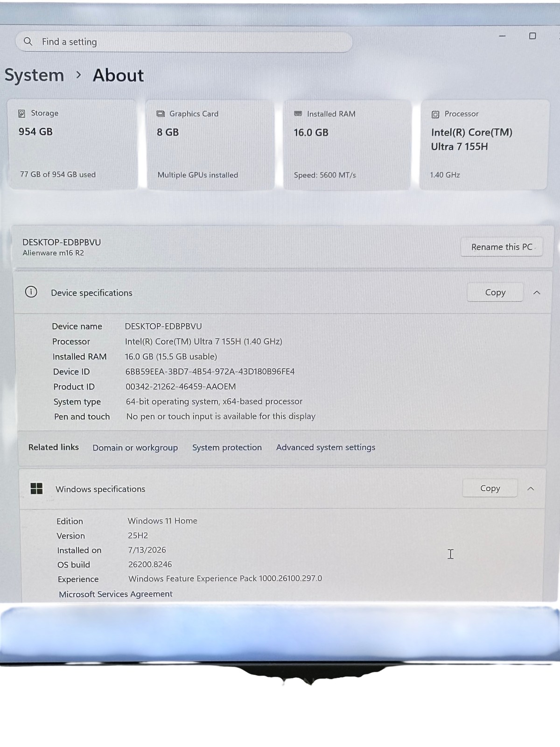Open System protection link
Viewport: 560px width, 747px height.
point(227,447)
